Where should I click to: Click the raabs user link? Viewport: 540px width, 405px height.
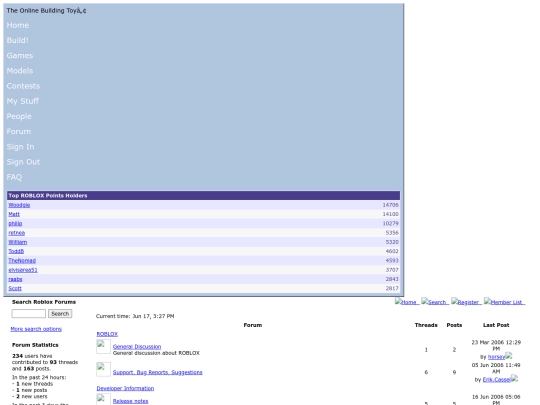coord(15,279)
